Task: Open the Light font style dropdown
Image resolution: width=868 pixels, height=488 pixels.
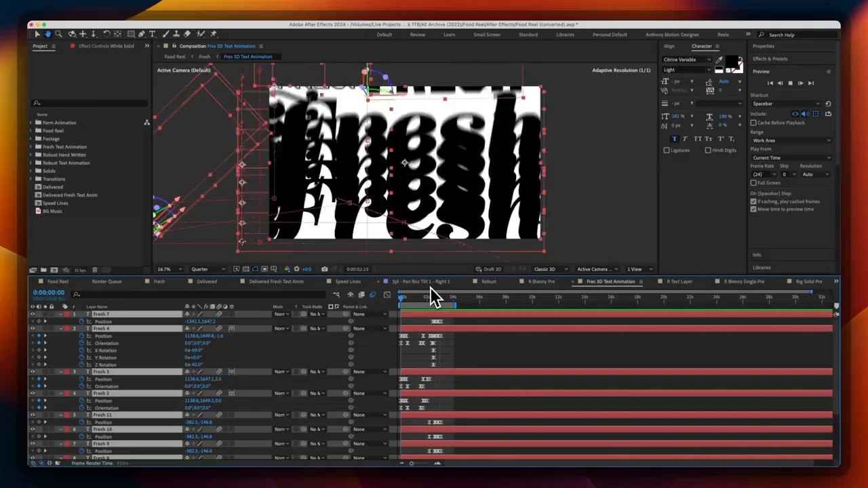Action: click(x=687, y=70)
